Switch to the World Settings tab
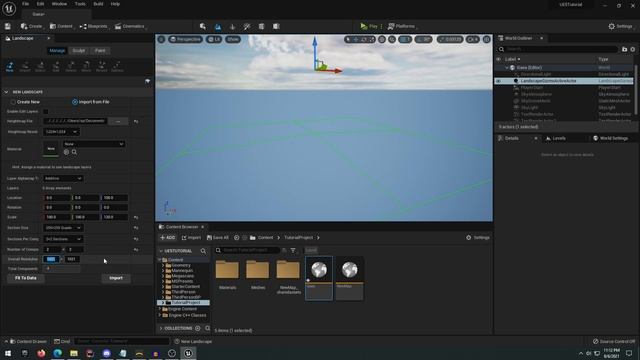 pos(610,138)
